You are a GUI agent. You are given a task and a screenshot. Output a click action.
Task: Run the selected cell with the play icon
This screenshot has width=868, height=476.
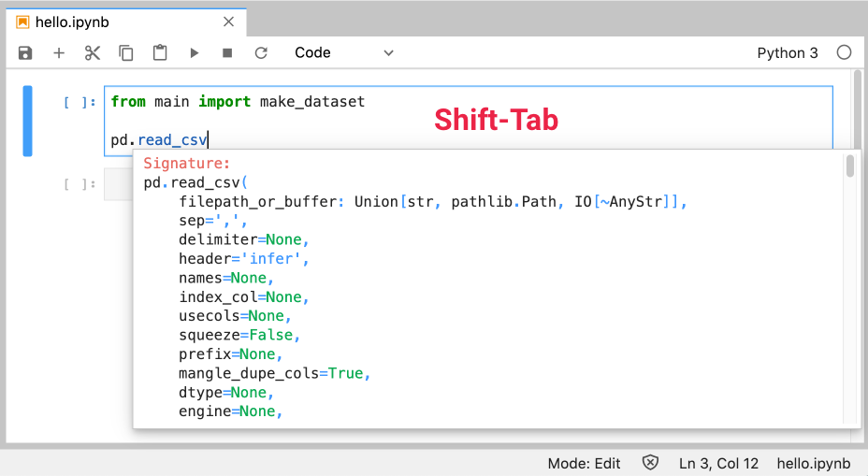[195, 53]
